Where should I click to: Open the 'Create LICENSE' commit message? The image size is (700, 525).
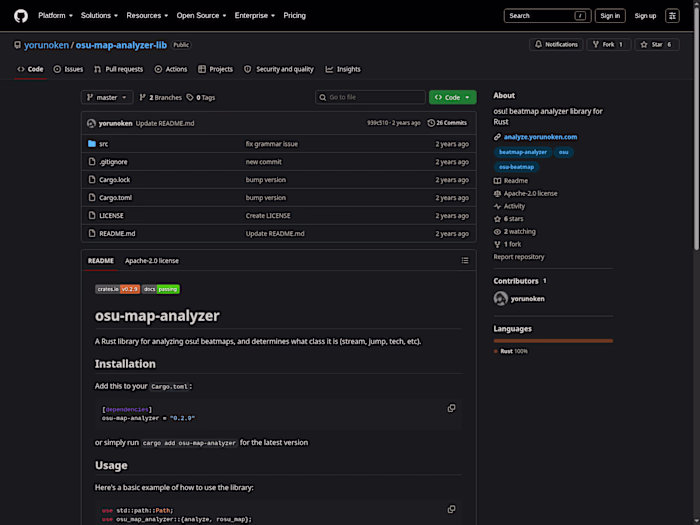pos(268,216)
